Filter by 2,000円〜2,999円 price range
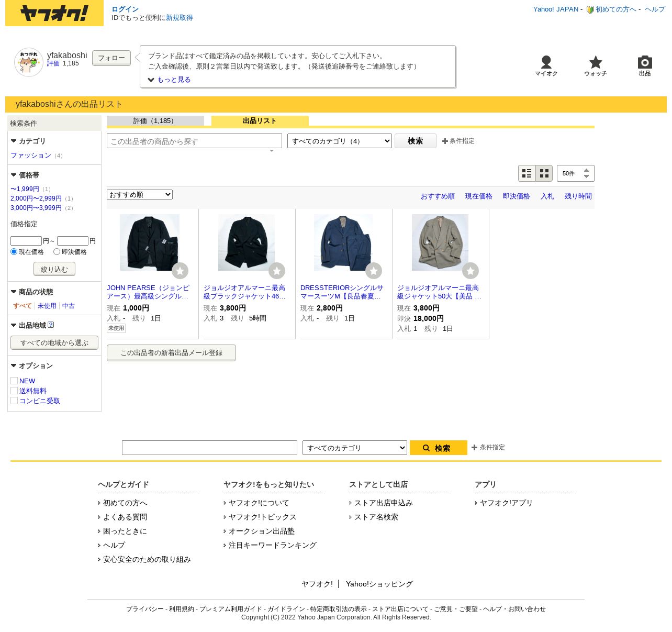Screen dimensions: 672x632 (x=36, y=198)
